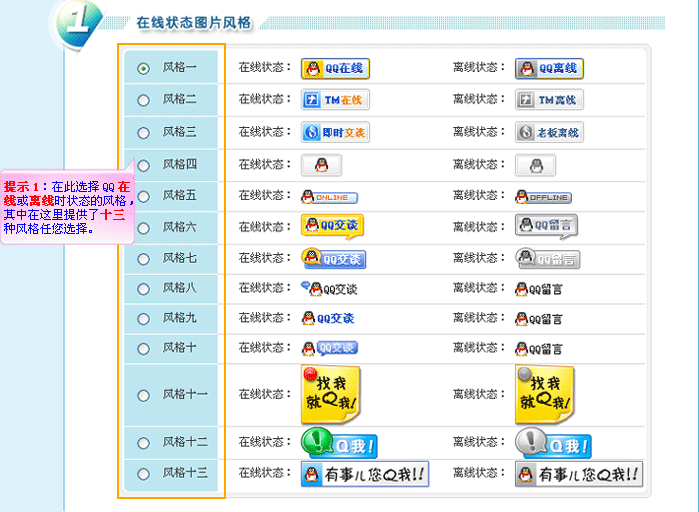This screenshot has width=699, height=512.
Task: Click the orange QQ交谈 icon in 风格六
Action: (x=332, y=226)
